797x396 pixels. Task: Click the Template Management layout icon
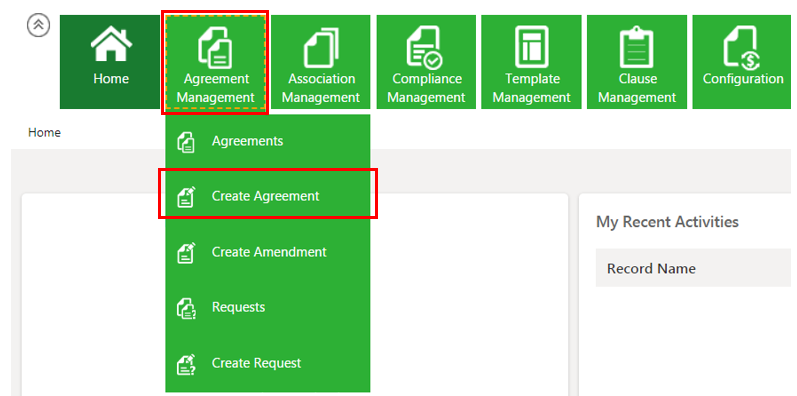pyautogui.click(x=532, y=47)
